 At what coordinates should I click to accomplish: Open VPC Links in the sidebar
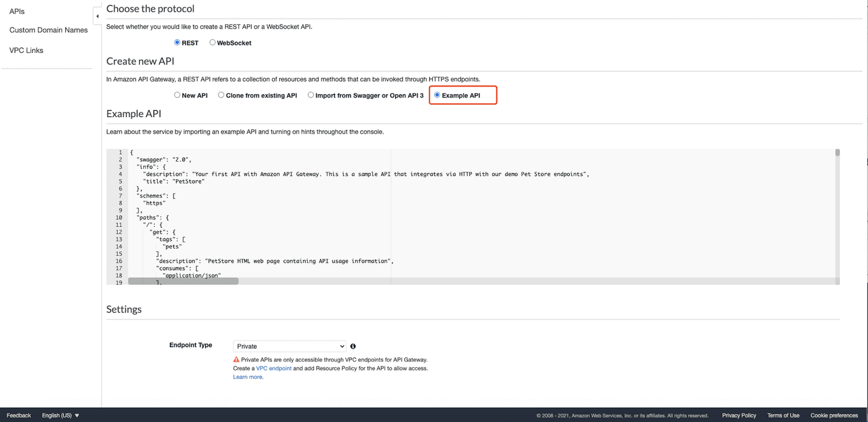26,50
